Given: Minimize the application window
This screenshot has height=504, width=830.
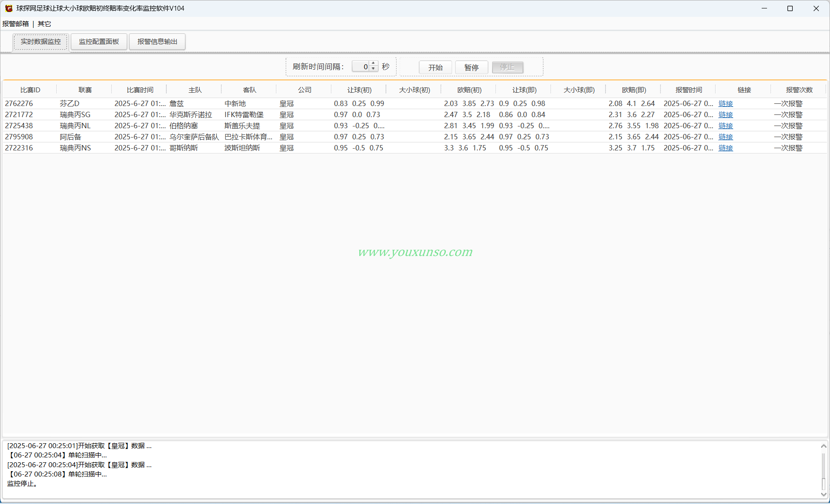Looking at the screenshot, I should (764, 8).
